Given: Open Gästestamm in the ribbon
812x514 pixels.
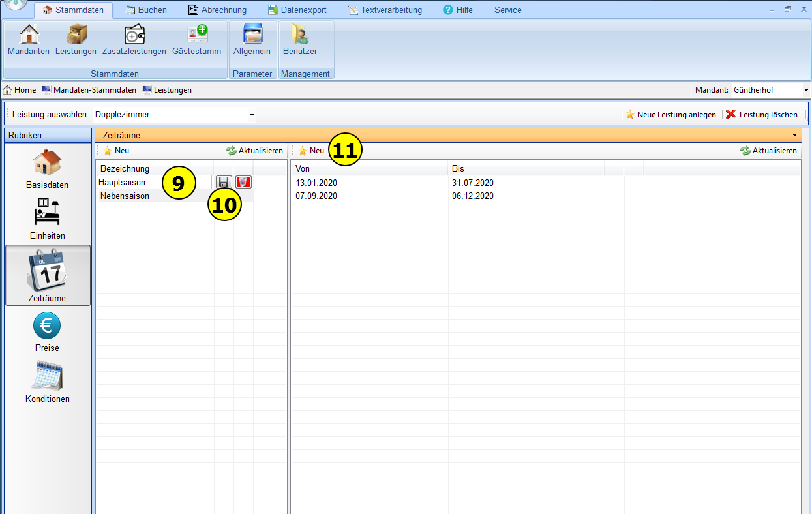Looking at the screenshot, I should tap(196, 39).
